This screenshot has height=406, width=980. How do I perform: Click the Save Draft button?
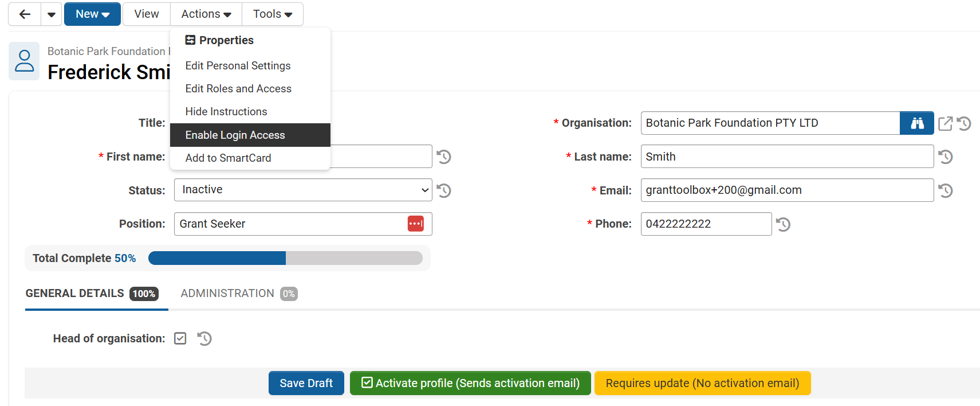[x=306, y=383]
